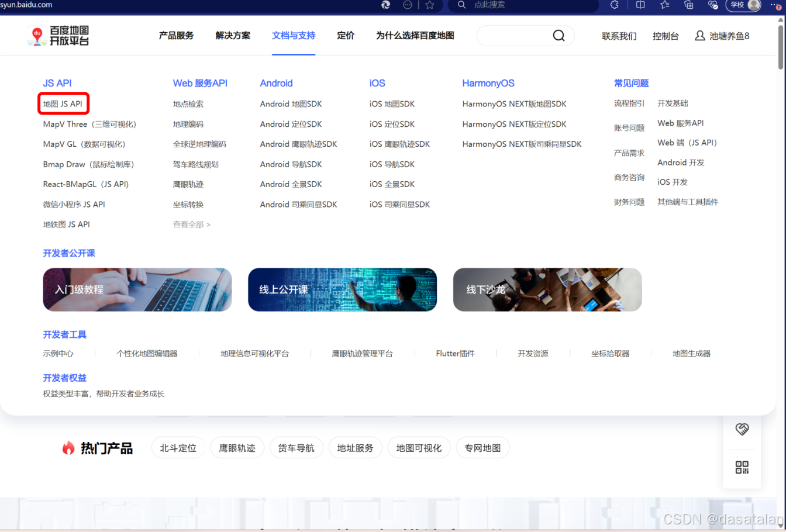Open Android 司乘同显SDK link
The height and width of the screenshot is (532, 786).
pyautogui.click(x=298, y=205)
